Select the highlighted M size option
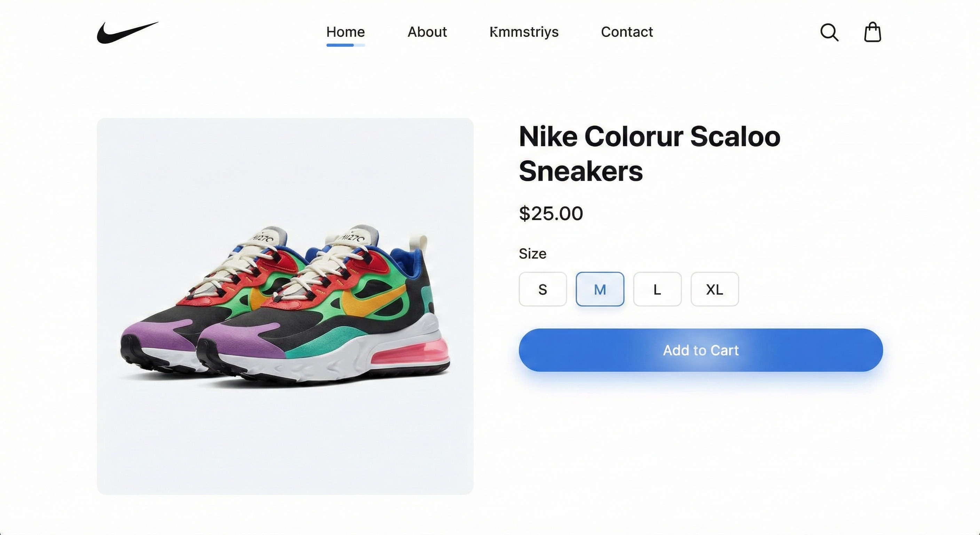The height and width of the screenshot is (535, 980). (x=600, y=289)
